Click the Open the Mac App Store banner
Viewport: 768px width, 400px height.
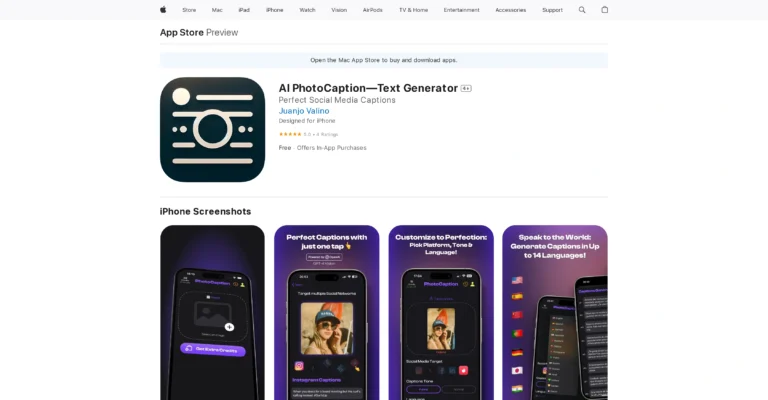(x=384, y=60)
